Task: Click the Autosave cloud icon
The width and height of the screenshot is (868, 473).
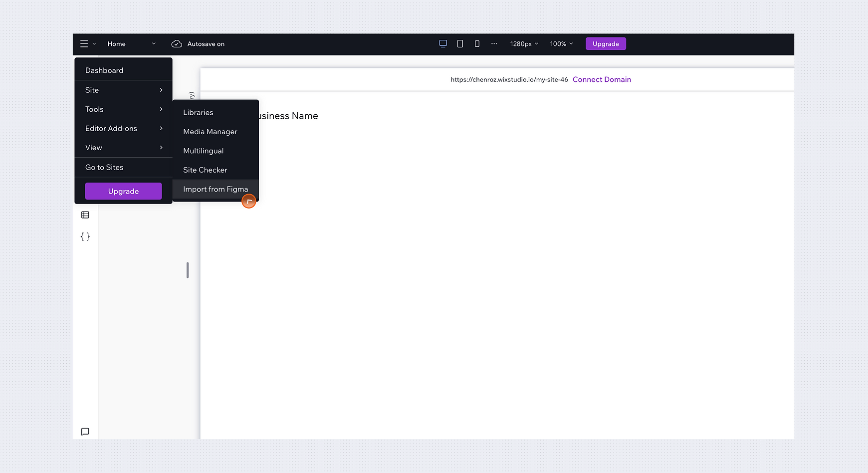Action: point(177,44)
